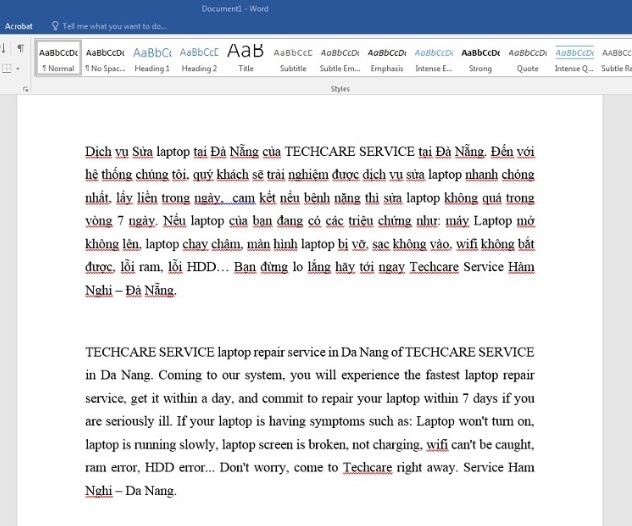Click the misspelled word Techcare in English paragraph
Image resolution: width=632 pixels, height=526 pixels.
point(367,468)
